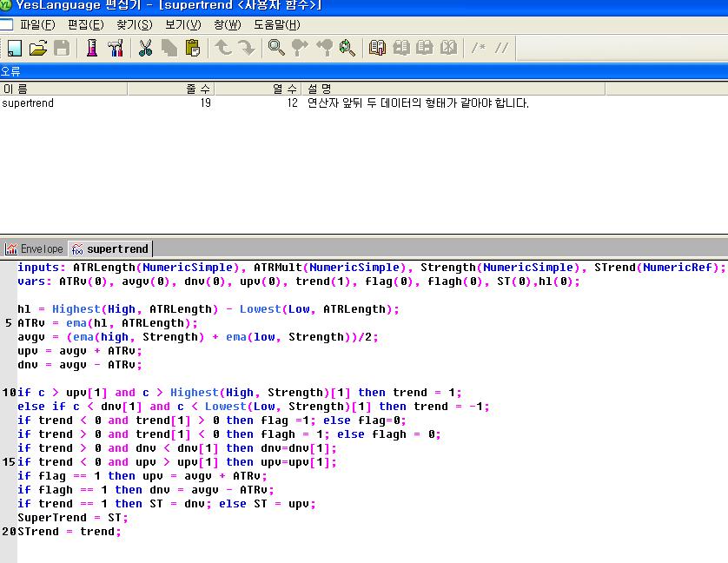Image resolution: width=728 pixels, height=563 pixels.
Task: Click the 'dnv = avgv - ATRv;' line
Action: [x=80, y=365]
